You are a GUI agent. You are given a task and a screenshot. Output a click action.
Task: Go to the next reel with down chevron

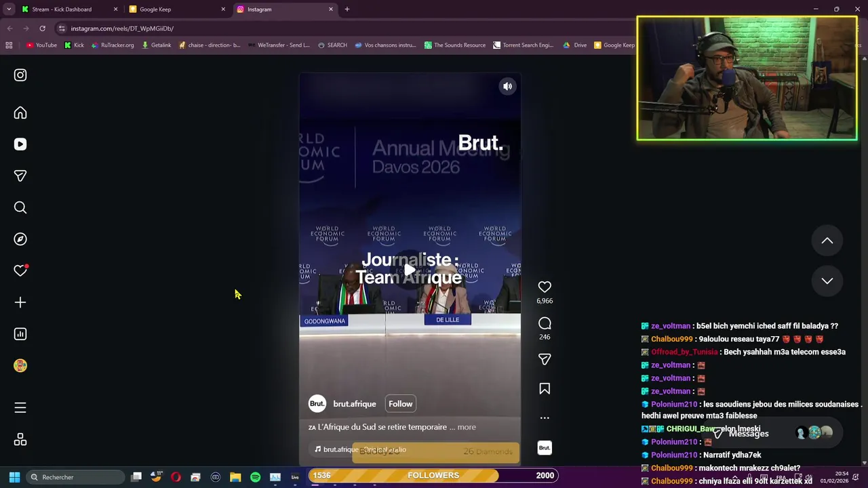point(827,281)
